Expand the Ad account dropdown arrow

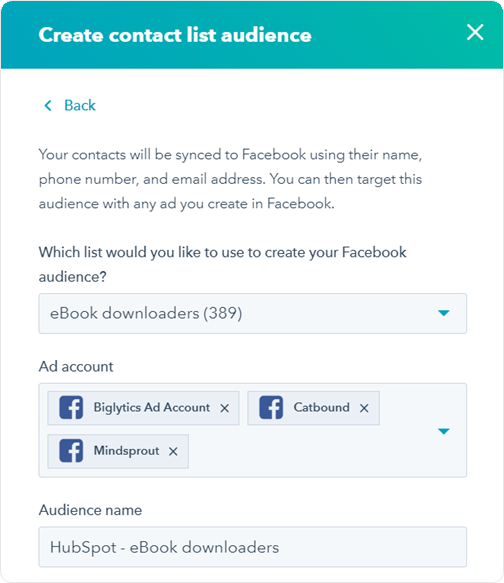[444, 431]
